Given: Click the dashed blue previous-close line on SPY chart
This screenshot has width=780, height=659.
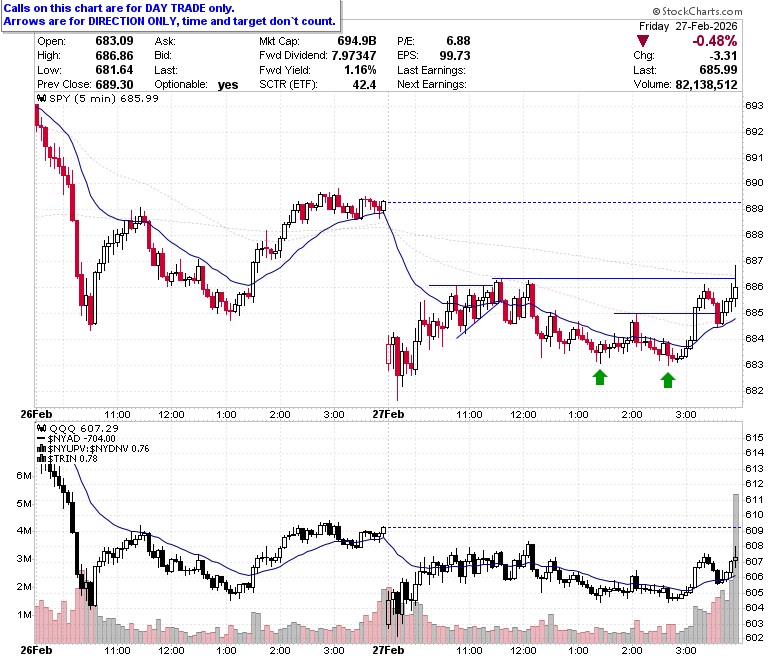Looking at the screenshot, I should coord(564,202).
